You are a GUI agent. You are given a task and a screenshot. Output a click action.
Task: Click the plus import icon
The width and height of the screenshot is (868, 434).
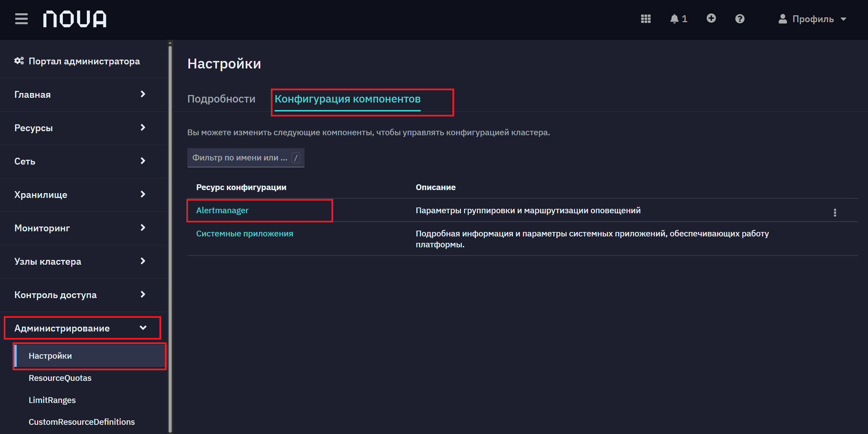[x=711, y=18]
